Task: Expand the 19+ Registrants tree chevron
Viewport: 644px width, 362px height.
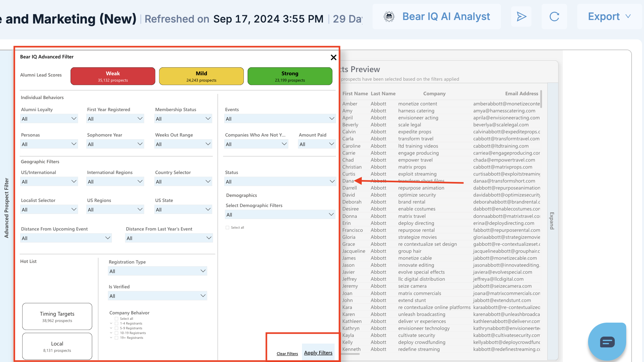Action: pos(111,338)
